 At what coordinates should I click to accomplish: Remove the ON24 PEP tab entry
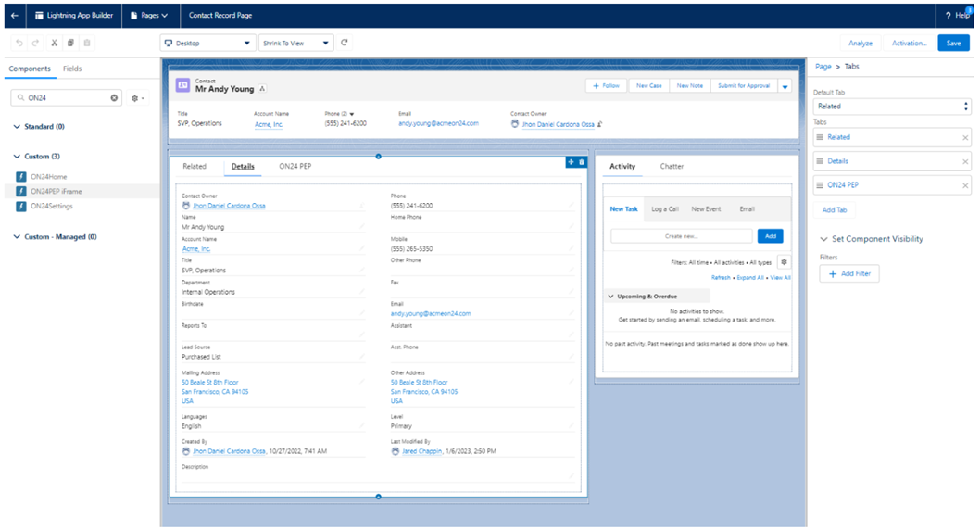[x=965, y=185]
